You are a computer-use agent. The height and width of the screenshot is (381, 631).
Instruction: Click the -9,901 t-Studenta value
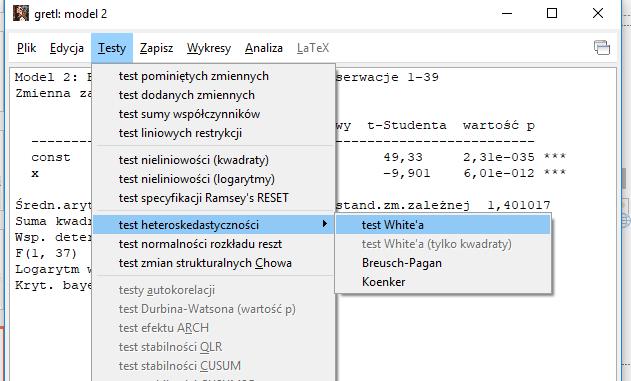point(406,173)
